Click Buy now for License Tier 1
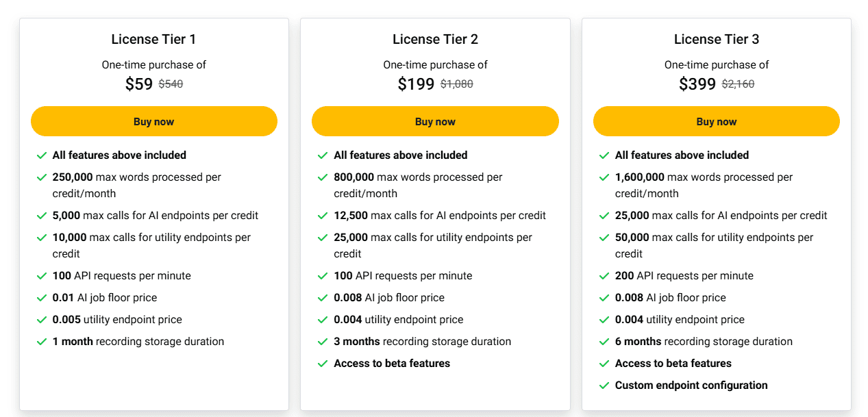868x417 pixels. coord(154,121)
